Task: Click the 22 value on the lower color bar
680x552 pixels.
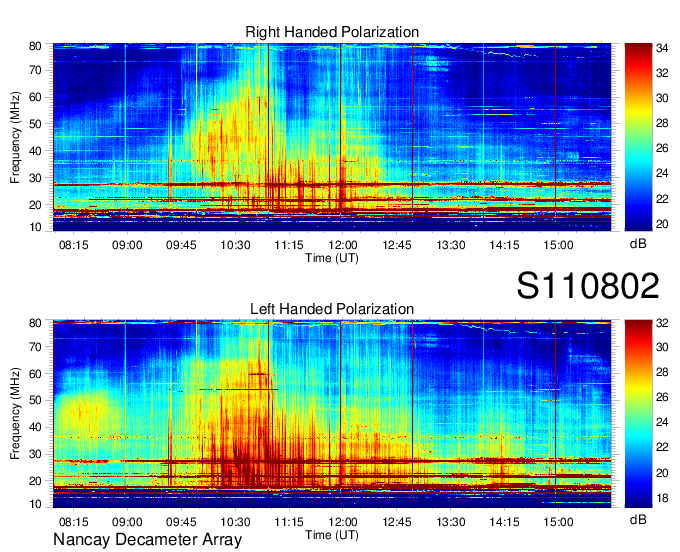Action: 662,447
